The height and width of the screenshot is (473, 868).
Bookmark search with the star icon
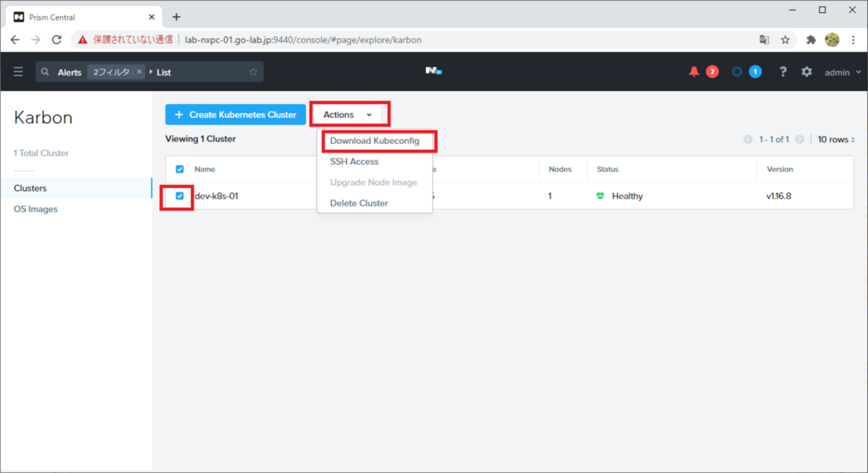click(253, 72)
